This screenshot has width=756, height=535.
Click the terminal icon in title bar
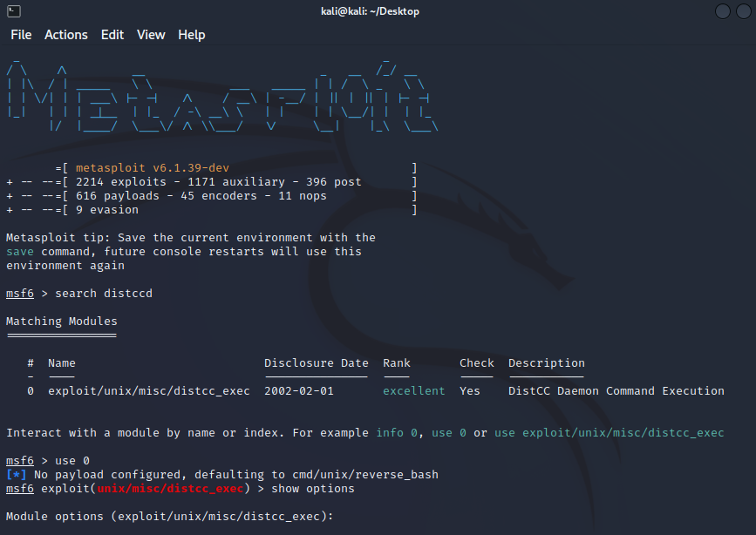point(14,11)
